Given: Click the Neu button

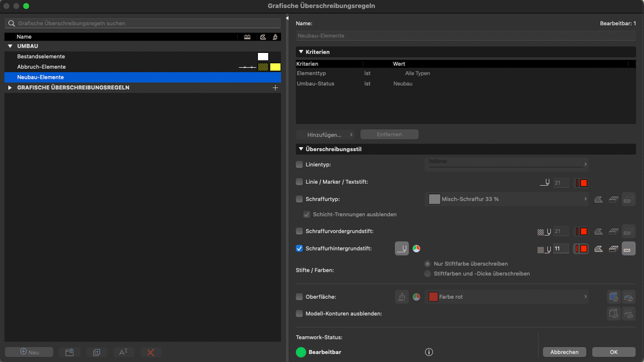Looking at the screenshot, I should coord(29,352).
